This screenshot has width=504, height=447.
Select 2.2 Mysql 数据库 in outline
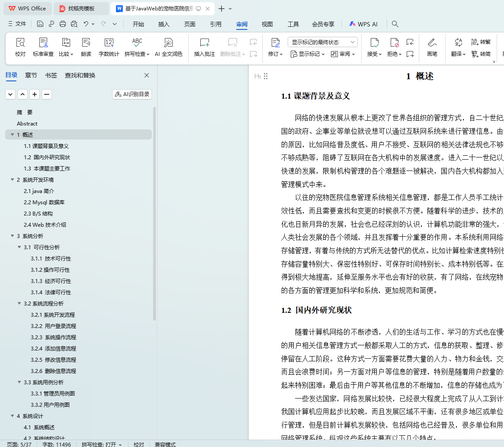coord(44,202)
